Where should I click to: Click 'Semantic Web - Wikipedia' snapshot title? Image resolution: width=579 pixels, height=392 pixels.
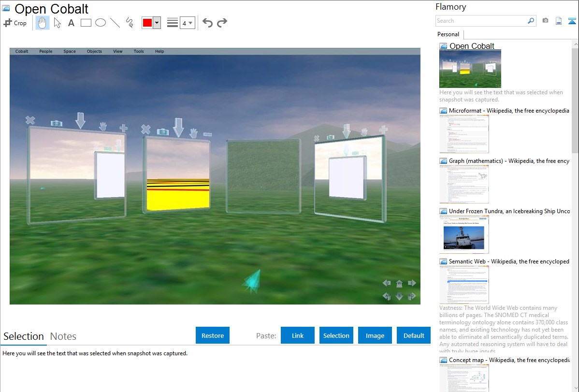click(509, 261)
